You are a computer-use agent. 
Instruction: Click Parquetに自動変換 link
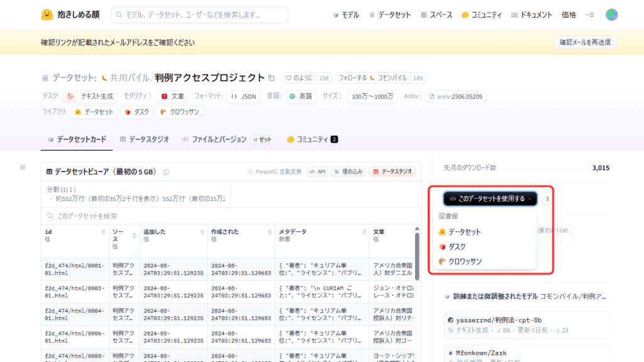[275, 172]
